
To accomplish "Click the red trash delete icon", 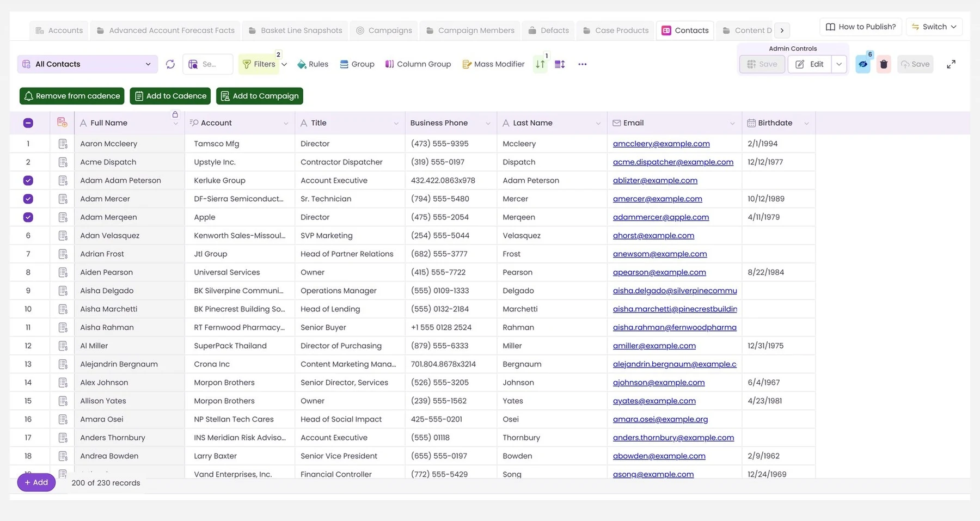I will [884, 64].
